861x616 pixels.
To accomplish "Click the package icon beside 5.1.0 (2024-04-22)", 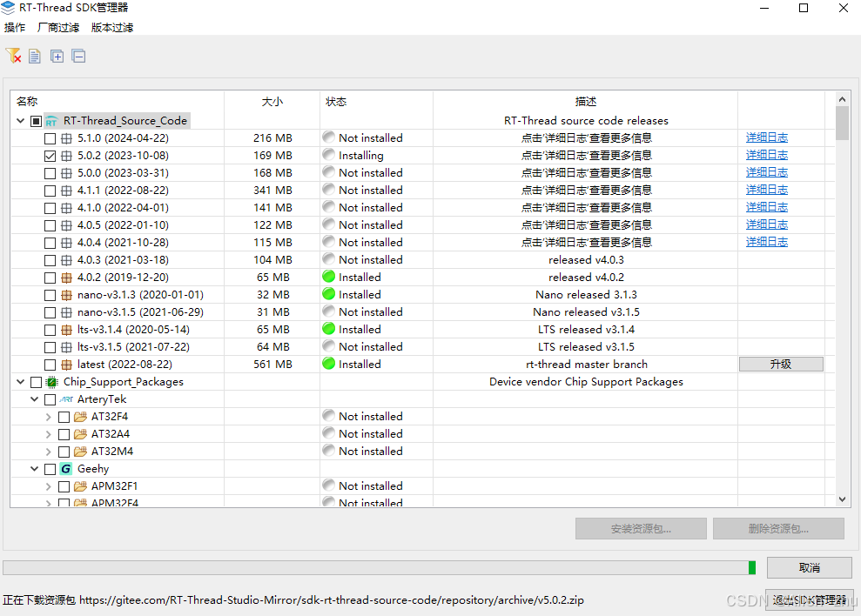I will [x=66, y=138].
